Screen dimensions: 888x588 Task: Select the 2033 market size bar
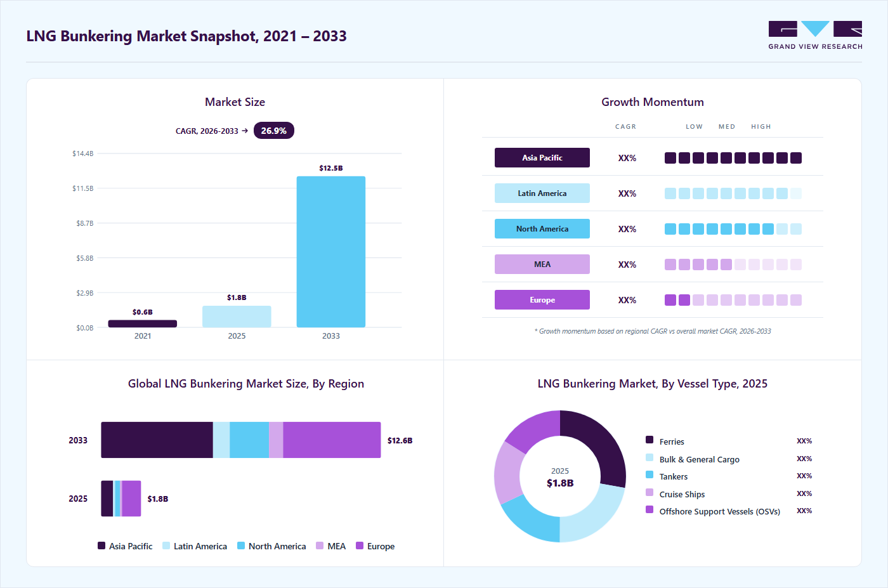coord(331,252)
